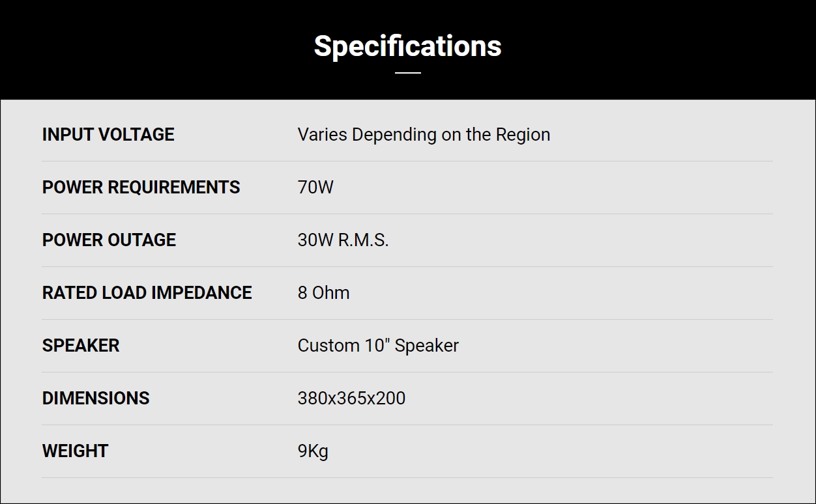Select the SPEAKER row label

coord(81,346)
